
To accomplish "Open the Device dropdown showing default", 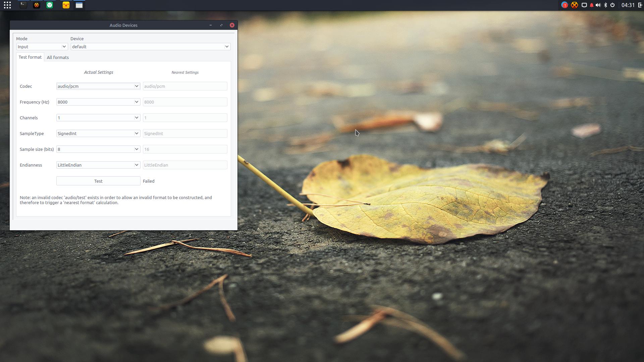I will (151, 47).
